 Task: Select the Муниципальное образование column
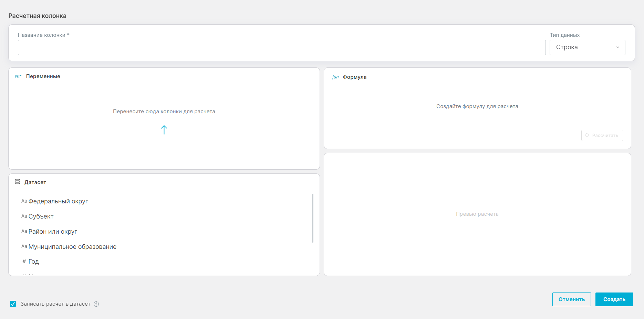(x=72, y=247)
